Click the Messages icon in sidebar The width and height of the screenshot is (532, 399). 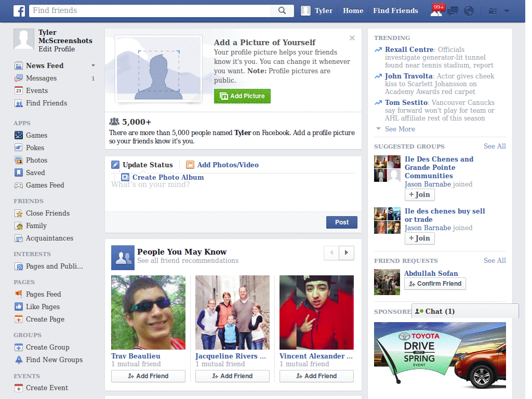coord(19,78)
